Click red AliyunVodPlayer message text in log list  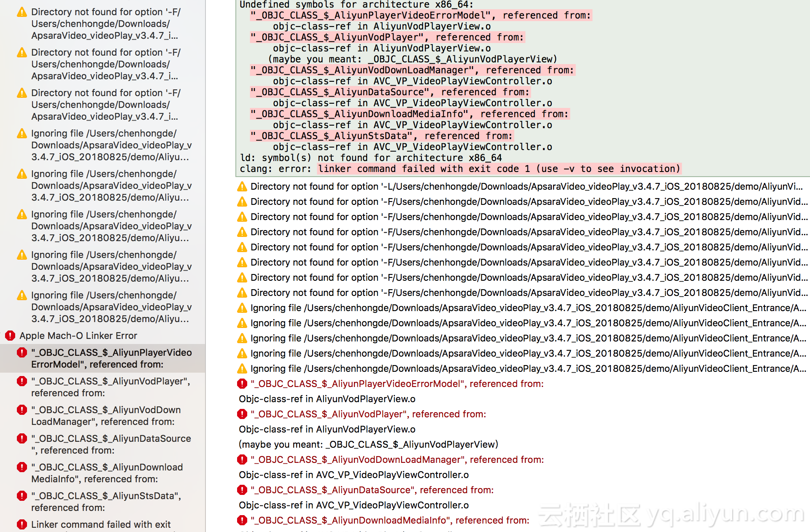(x=368, y=414)
